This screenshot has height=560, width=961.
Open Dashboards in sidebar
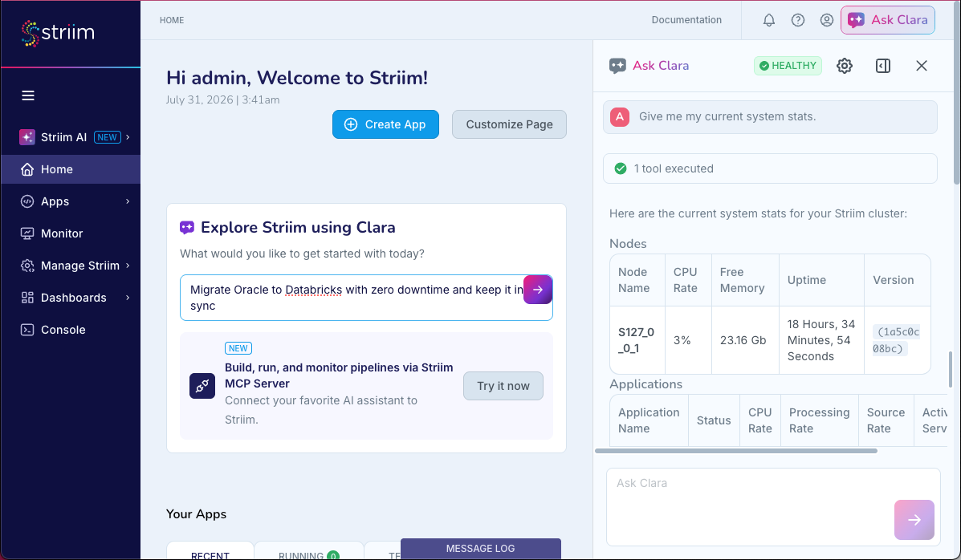(74, 298)
